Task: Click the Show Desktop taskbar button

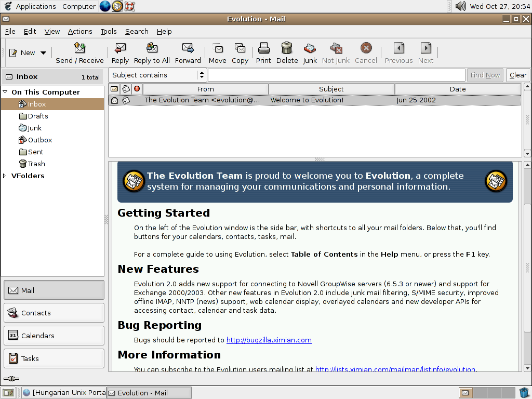Action: [x=8, y=393]
